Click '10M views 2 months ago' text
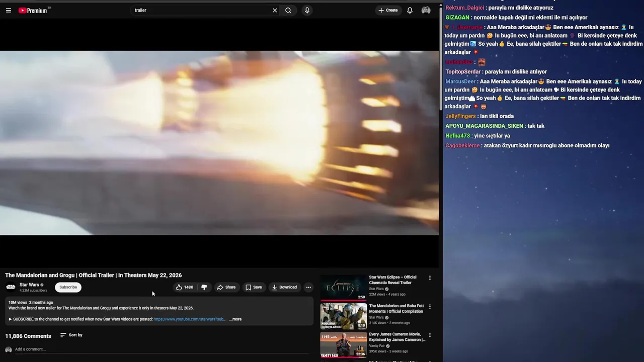Image resolution: width=644 pixels, height=362 pixels. coord(31,303)
